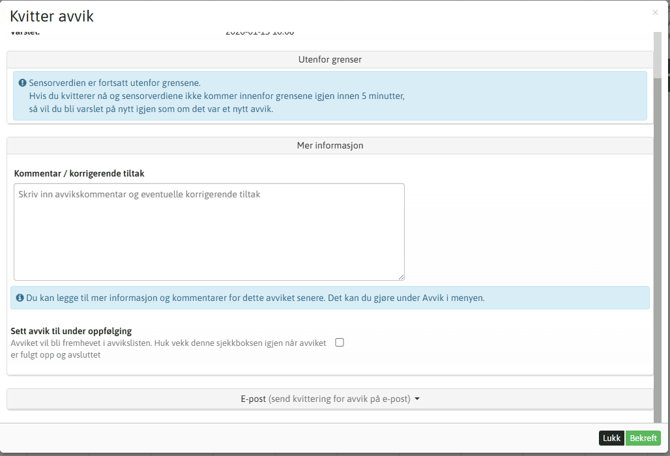Click the resize handle of the comment textarea

400,276
